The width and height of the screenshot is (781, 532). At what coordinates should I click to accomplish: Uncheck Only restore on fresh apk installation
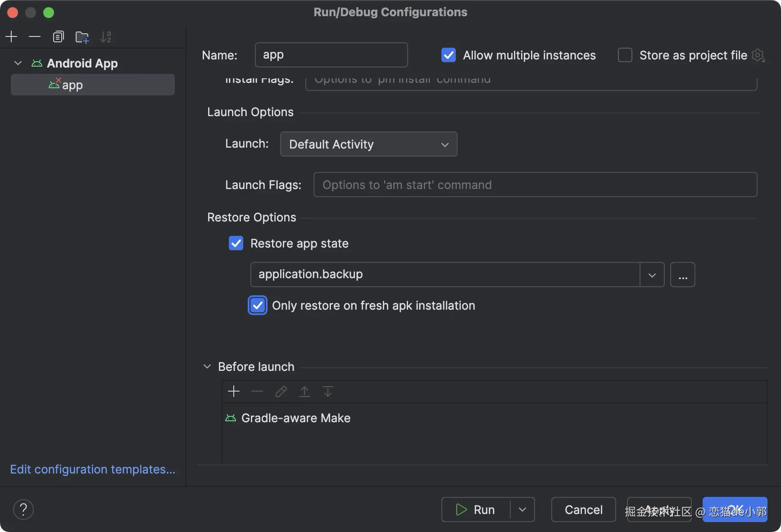(258, 305)
